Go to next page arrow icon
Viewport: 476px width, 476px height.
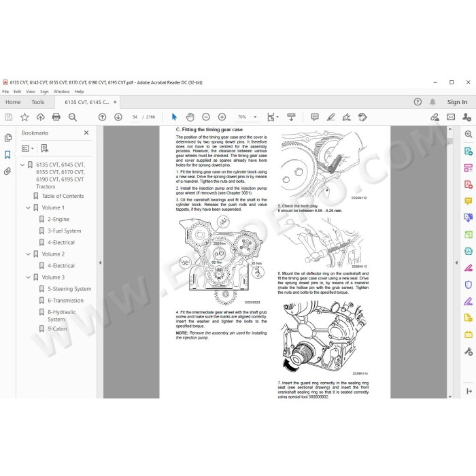[x=118, y=117]
